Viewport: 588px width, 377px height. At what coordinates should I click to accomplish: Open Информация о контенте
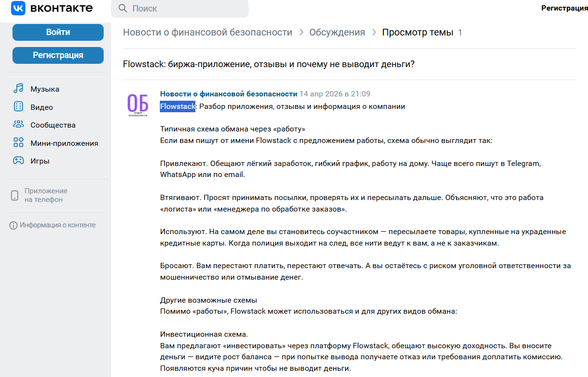tap(58, 225)
